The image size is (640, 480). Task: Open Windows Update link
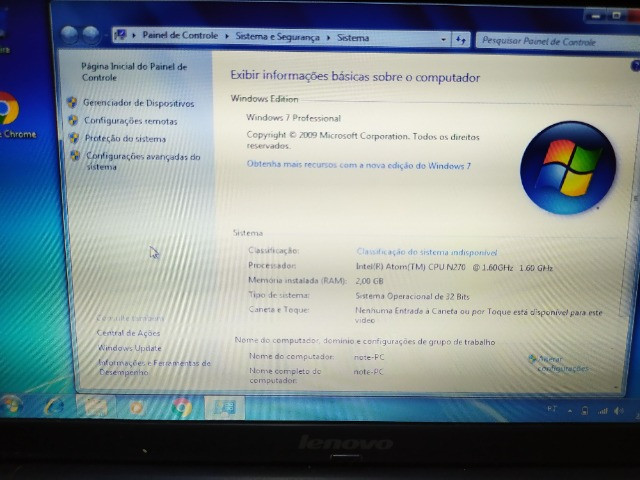pyautogui.click(x=130, y=348)
